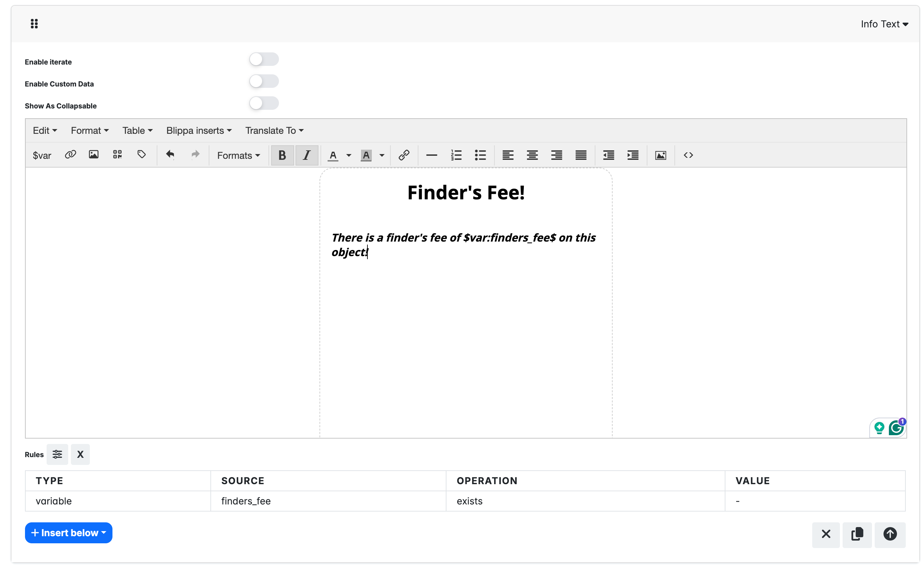The width and height of the screenshot is (924, 571).
Task: Click the background color A swatch
Action: pyautogui.click(x=366, y=155)
